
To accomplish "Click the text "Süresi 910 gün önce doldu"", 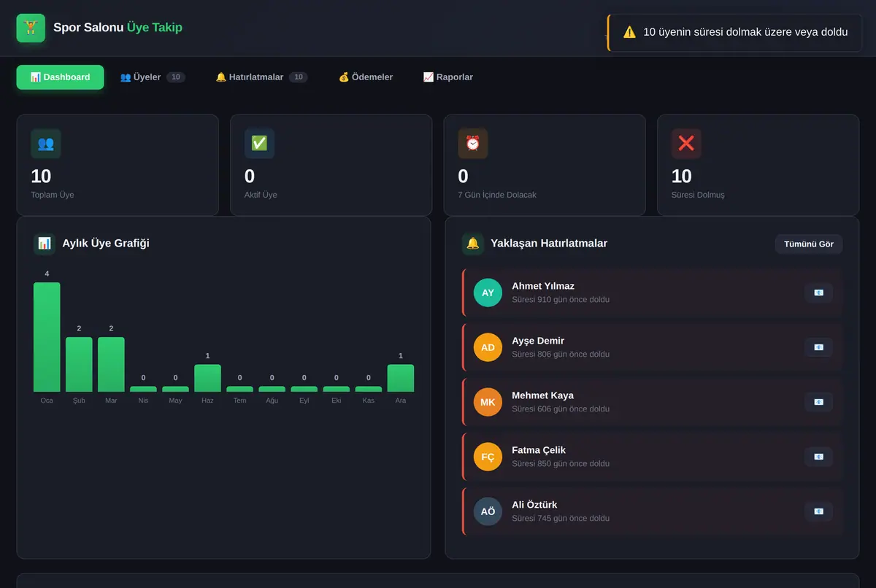I will (x=561, y=300).
